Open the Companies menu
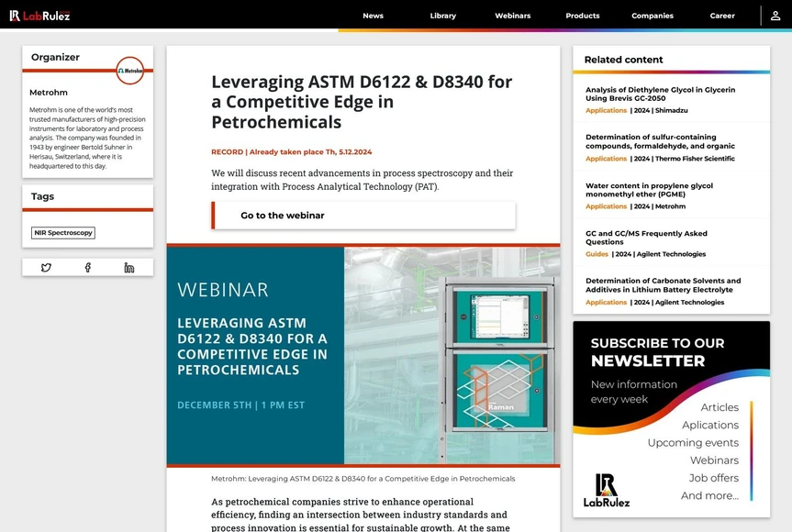The height and width of the screenshot is (532, 792). 653,16
